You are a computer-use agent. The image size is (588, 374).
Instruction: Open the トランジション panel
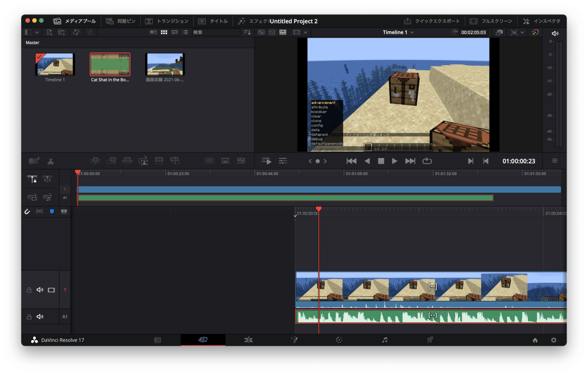click(167, 21)
